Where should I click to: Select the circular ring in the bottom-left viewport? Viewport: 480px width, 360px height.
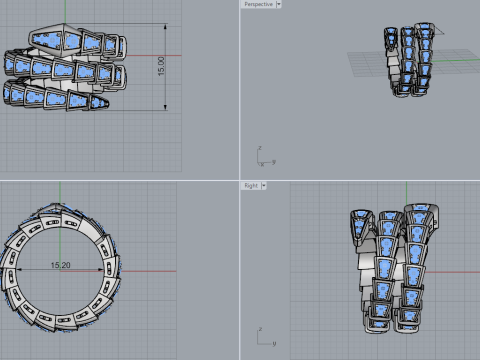[61, 267]
